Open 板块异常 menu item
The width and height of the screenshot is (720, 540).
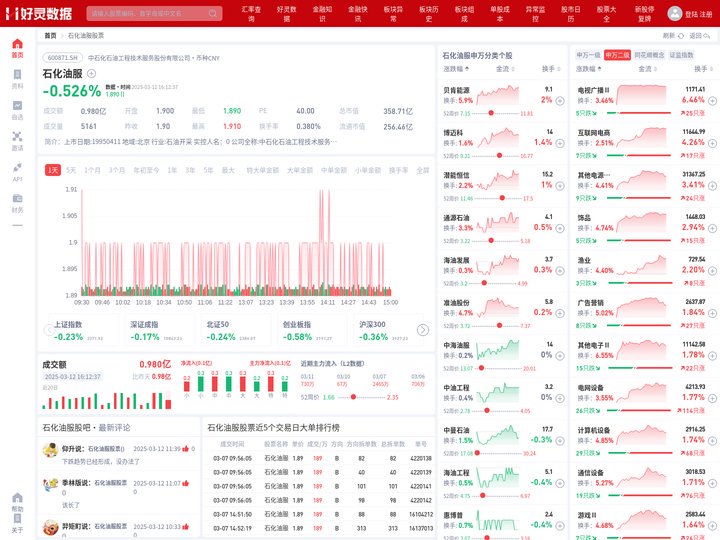(394, 14)
